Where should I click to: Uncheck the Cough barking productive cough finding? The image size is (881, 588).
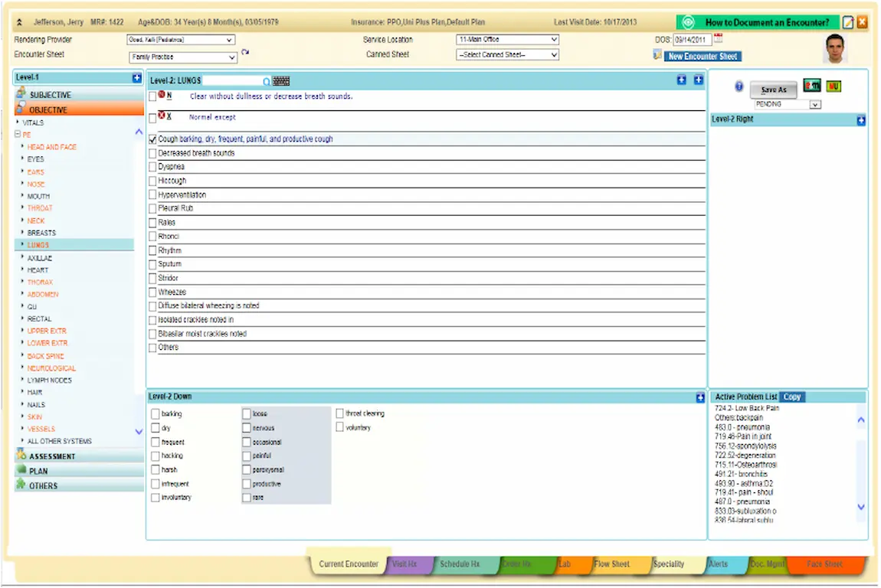(x=152, y=139)
